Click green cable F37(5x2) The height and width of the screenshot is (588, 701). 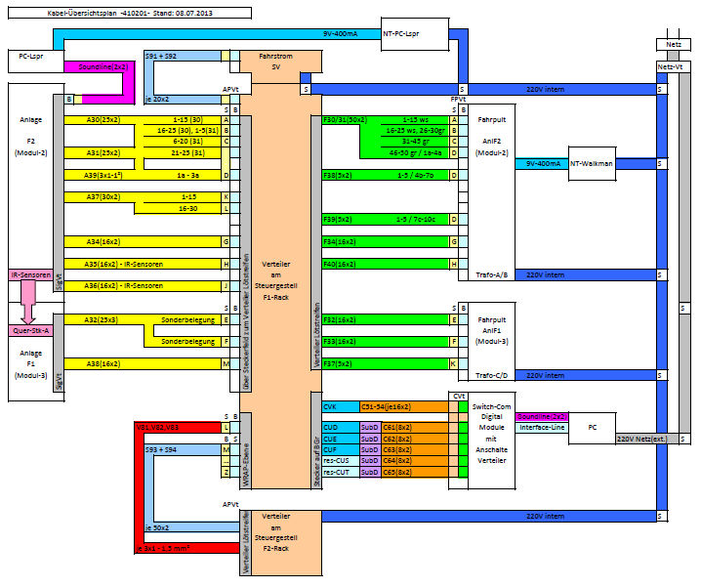click(x=386, y=364)
